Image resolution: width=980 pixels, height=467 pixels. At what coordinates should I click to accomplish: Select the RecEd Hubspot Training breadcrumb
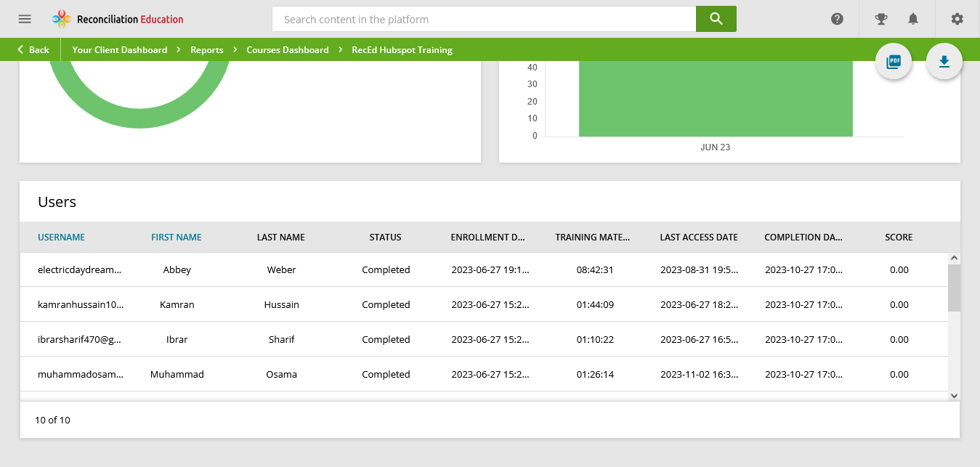coord(402,49)
